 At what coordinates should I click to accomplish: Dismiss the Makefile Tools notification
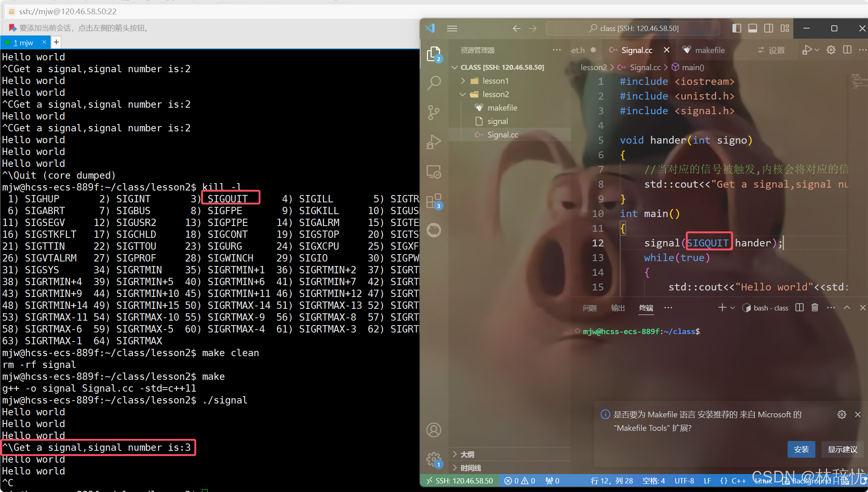pyautogui.click(x=858, y=414)
